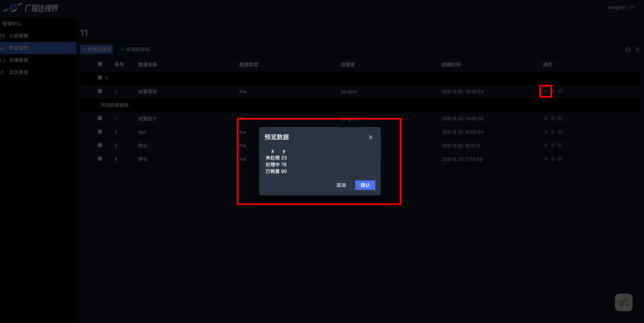Preview the 物业 data via its eye icon

click(546, 145)
